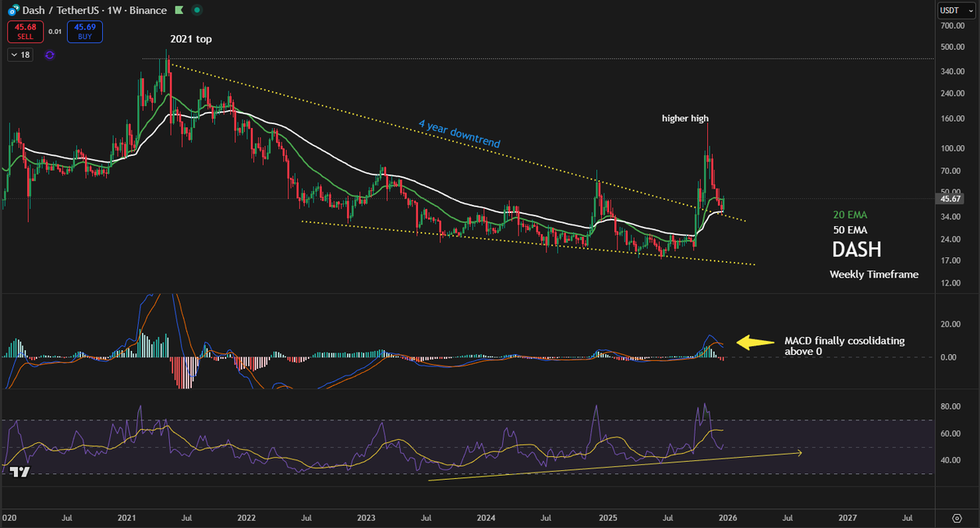The height and width of the screenshot is (528, 980).
Task: Select the '4 year downtrend' label
Action: pos(459,132)
